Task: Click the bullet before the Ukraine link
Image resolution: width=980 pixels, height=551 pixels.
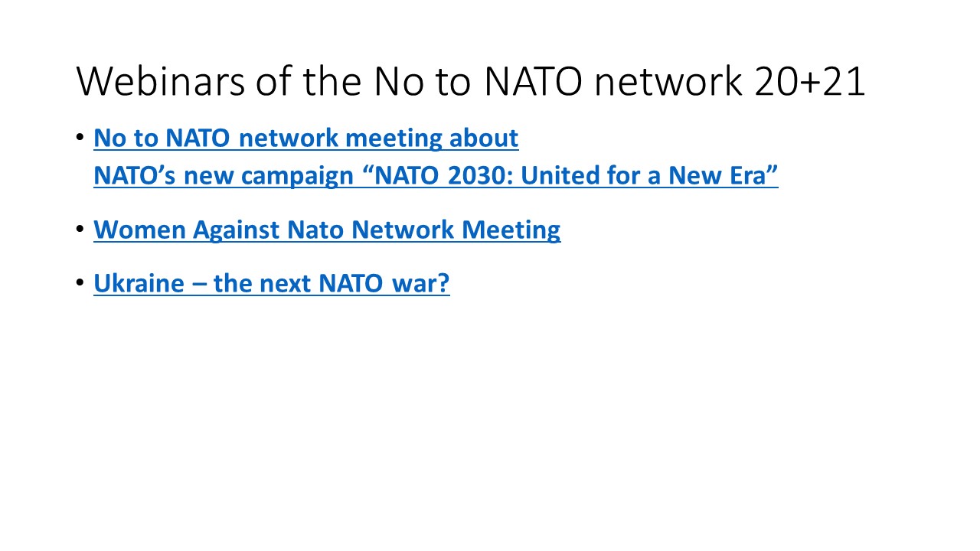Action: coord(80,283)
